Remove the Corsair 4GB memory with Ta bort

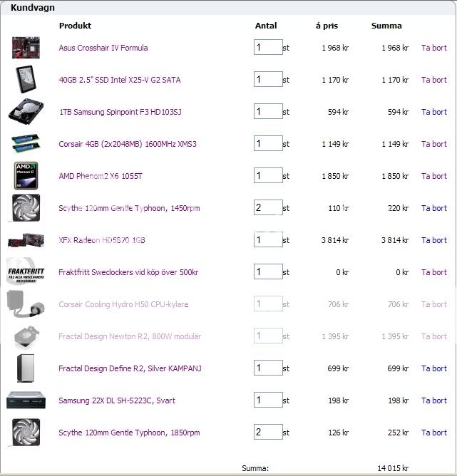[433, 144]
